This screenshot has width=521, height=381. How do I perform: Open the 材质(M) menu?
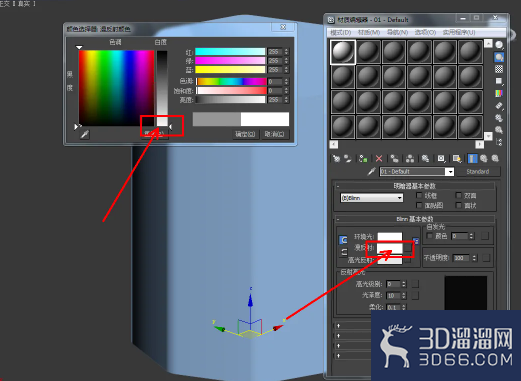(x=369, y=32)
